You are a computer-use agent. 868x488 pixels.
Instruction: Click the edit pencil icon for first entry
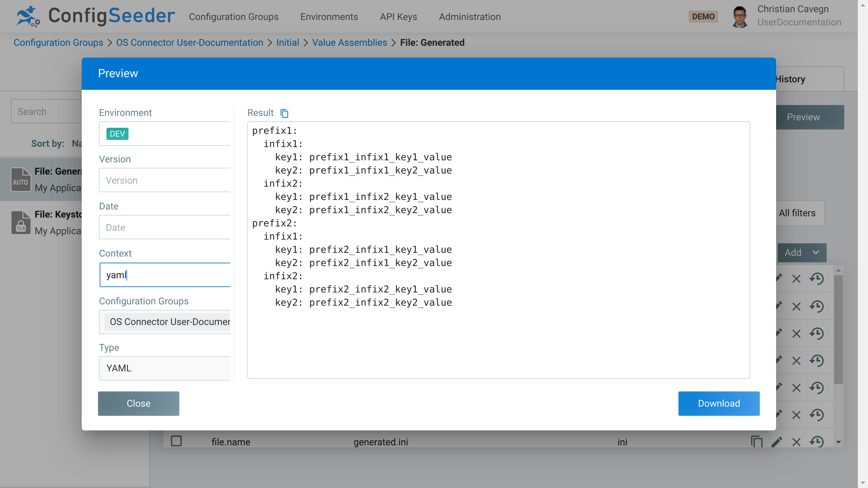coord(777,278)
